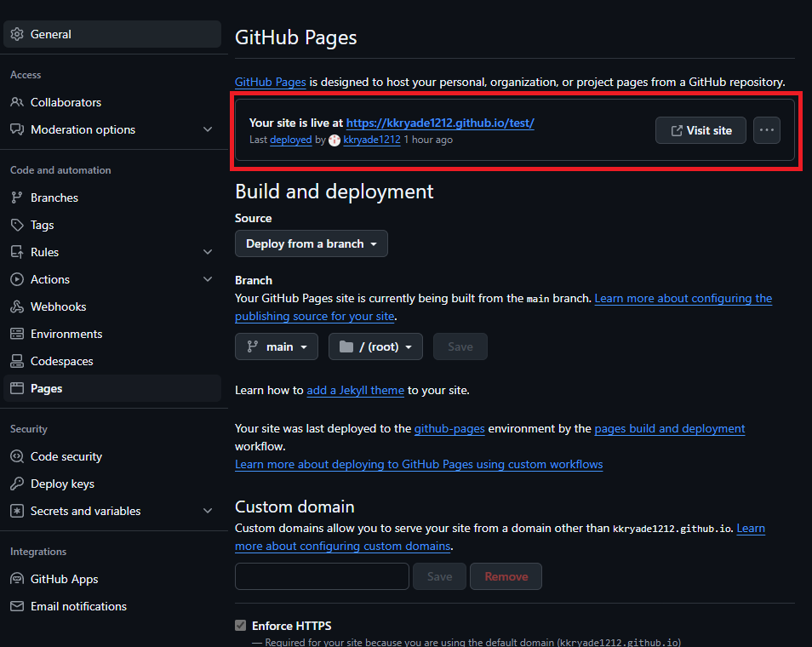Image resolution: width=812 pixels, height=647 pixels.
Task: Click the Rules icon in sidebar
Action: (17, 252)
